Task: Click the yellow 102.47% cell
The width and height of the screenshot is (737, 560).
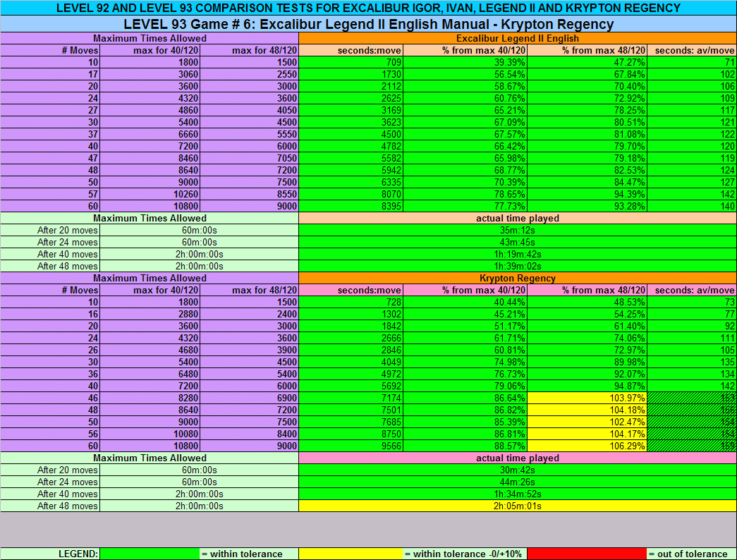Action: (x=587, y=422)
